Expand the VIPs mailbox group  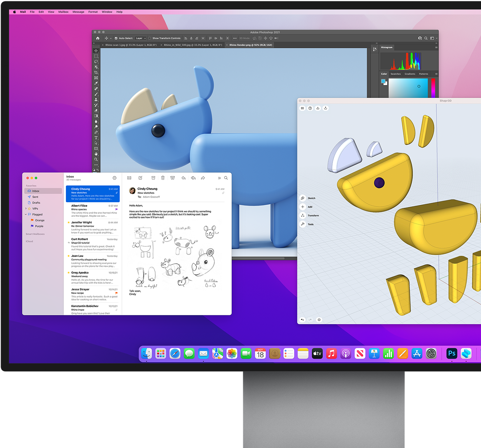26,209
